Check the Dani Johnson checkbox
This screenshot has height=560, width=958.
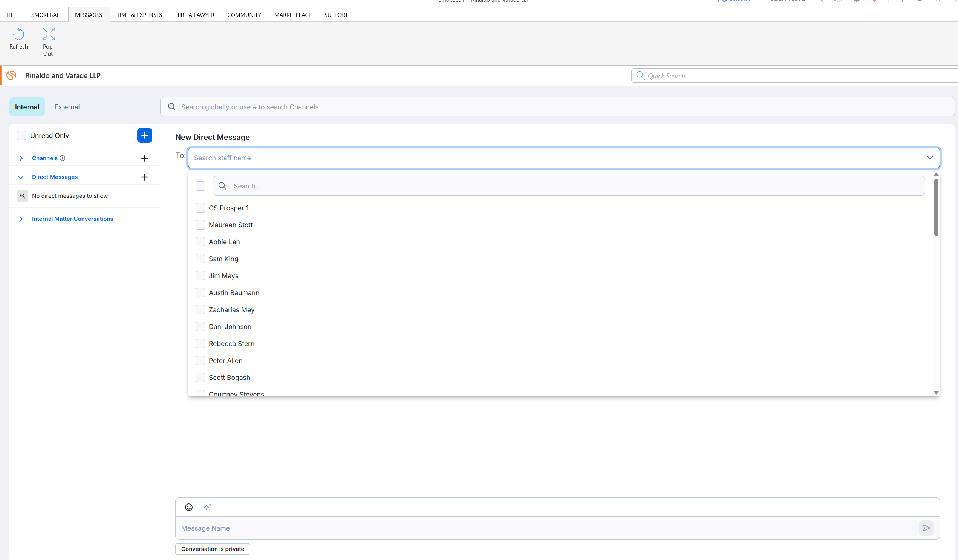200,327
